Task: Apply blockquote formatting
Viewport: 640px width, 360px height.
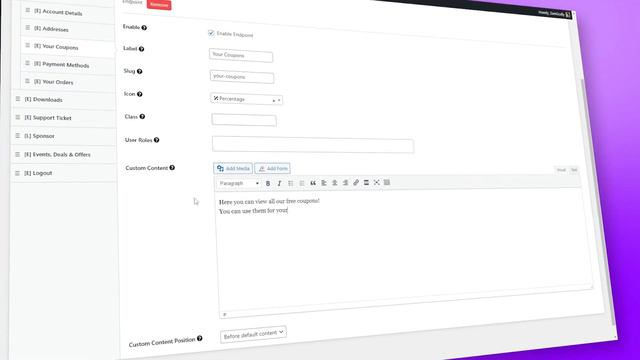Action: pyautogui.click(x=313, y=183)
